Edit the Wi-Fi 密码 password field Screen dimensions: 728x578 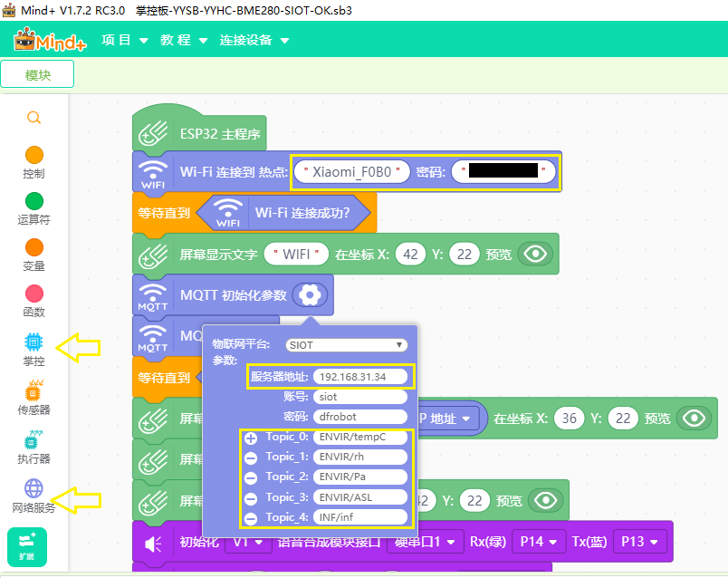(503, 172)
